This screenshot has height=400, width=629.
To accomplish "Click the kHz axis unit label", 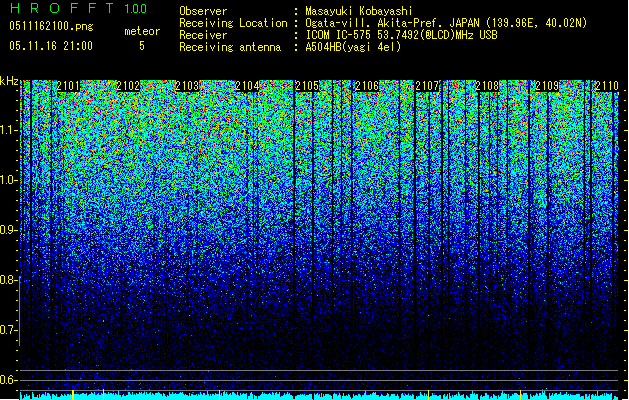I will (9, 81).
